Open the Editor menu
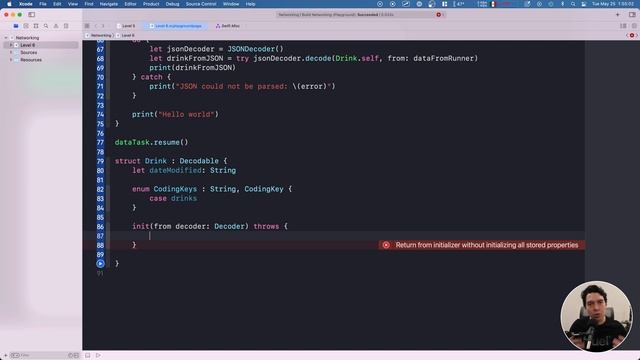 130,4
